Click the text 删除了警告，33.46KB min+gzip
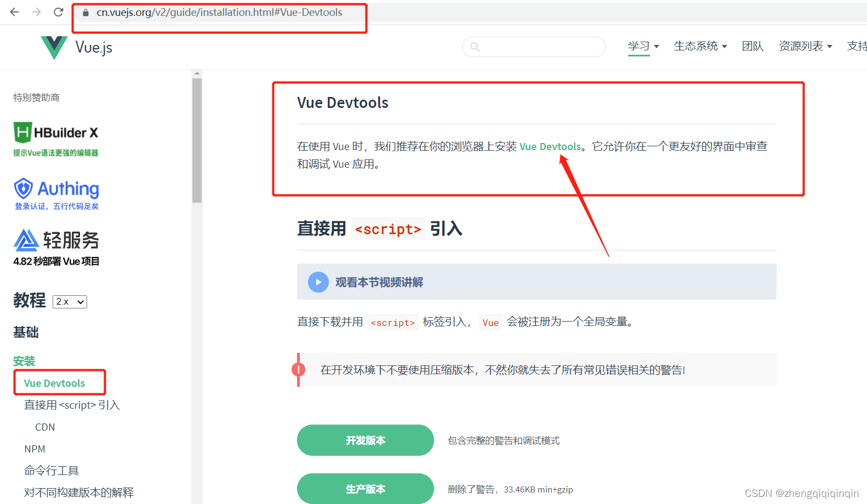The width and height of the screenshot is (867, 504). 510,489
